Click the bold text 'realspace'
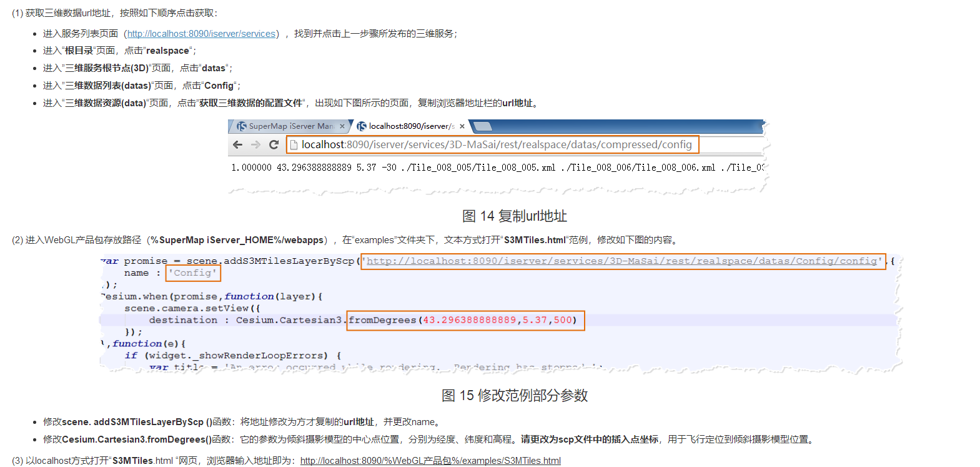This screenshot has height=467, width=980. point(167,51)
